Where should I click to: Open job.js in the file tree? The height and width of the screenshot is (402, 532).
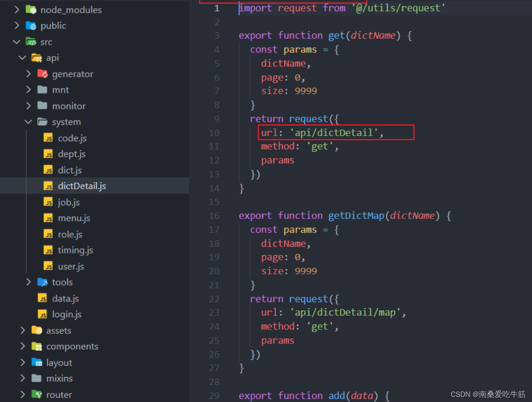coord(69,202)
